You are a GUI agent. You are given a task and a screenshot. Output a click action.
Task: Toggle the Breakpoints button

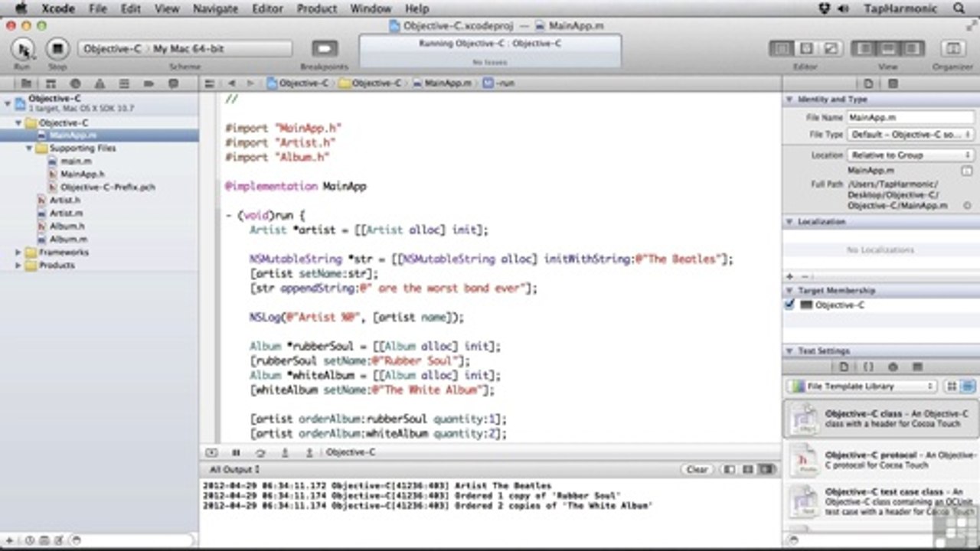[325, 49]
